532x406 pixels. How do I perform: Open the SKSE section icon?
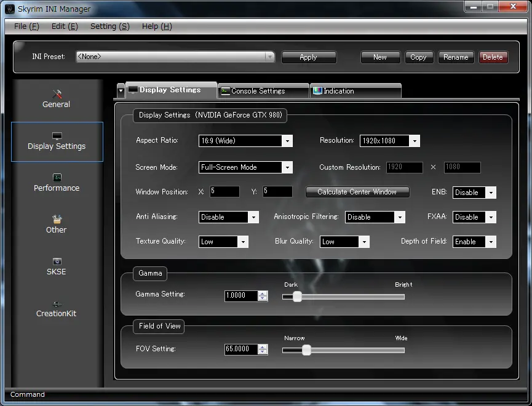[57, 261]
